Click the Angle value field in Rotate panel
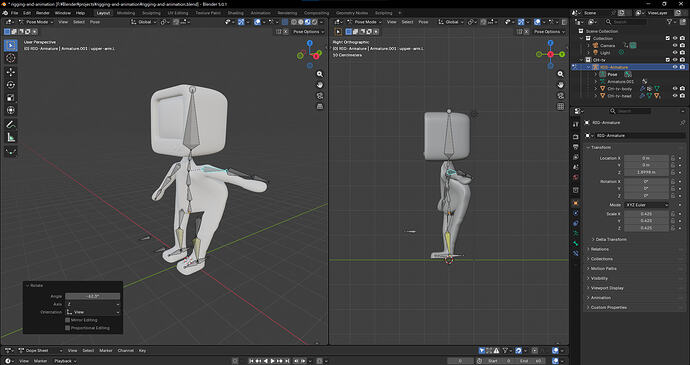Image resolution: width=690 pixels, height=365 pixels. click(x=93, y=296)
